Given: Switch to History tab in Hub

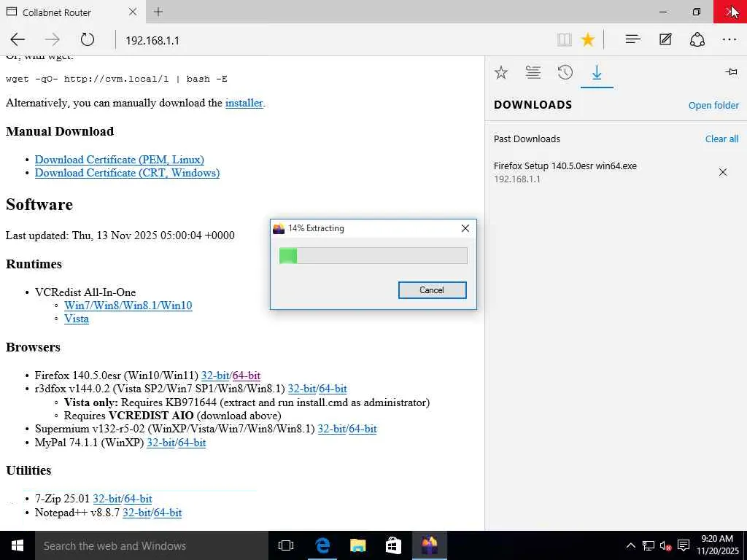Looking at the screenshot, I should (565, 72).
